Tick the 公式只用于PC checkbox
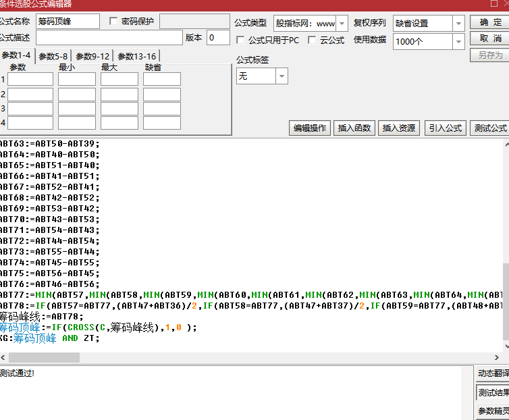This screenshot has height=420, width=509. [x=240, y=41]
